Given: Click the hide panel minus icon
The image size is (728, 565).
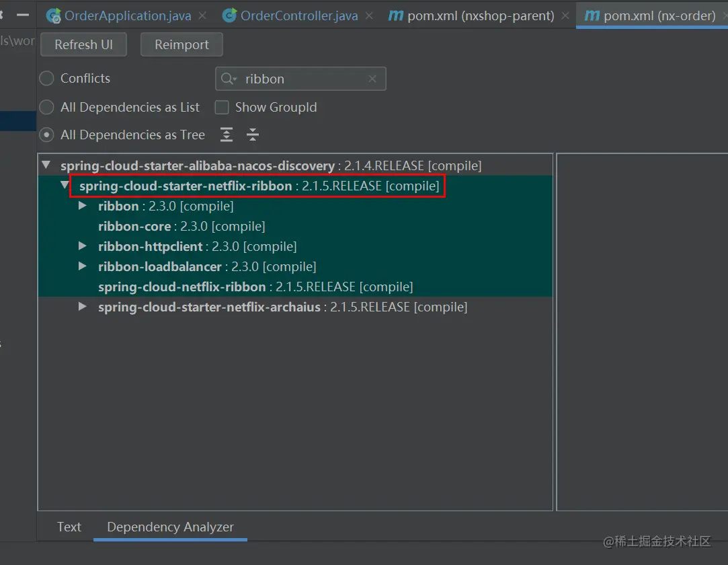Looking at the screenshot, I should click(23, 15).
